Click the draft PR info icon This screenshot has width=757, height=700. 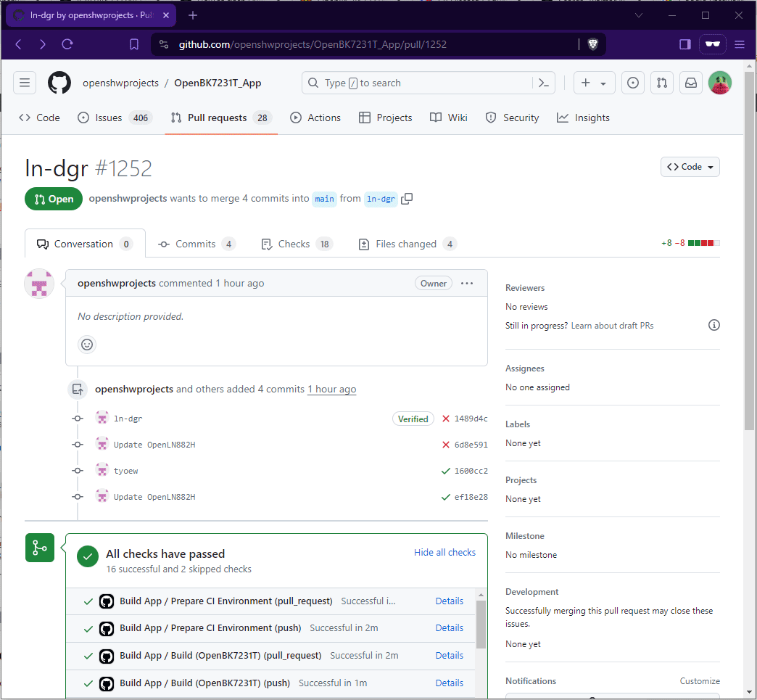coord(713,325)
